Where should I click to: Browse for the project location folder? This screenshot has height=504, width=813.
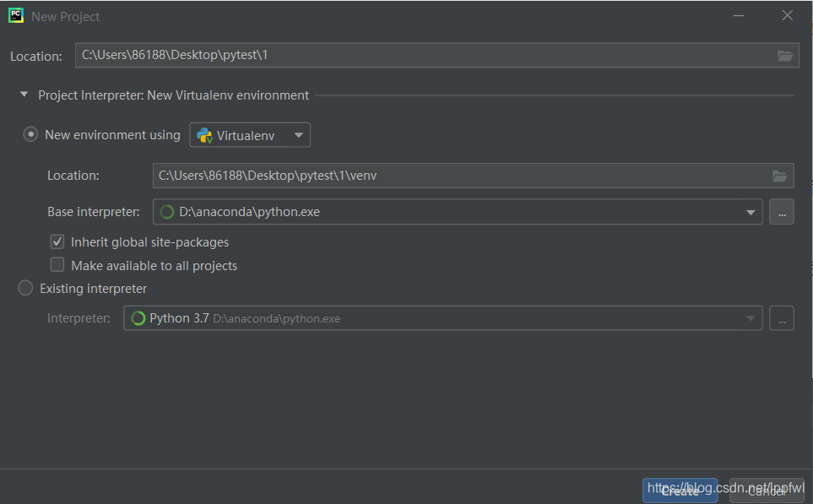point(784,56)
